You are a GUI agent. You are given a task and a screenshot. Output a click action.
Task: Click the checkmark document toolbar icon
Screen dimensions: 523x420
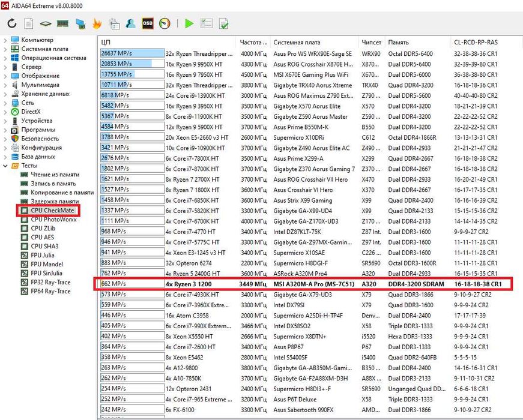pos(223,23)
